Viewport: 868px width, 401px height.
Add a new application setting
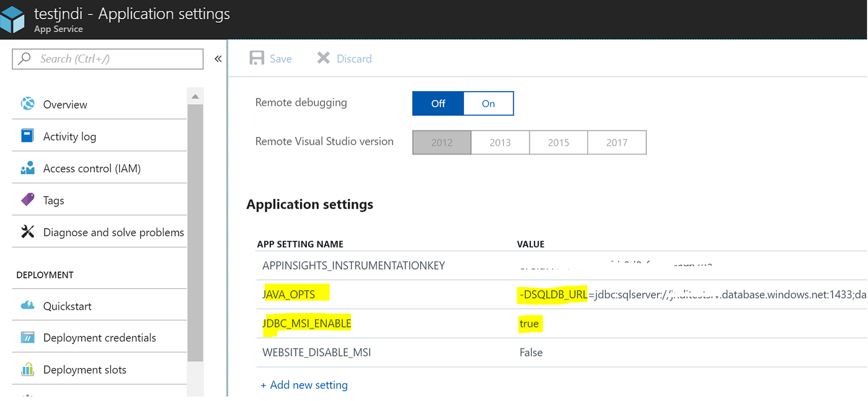point(304,384)
